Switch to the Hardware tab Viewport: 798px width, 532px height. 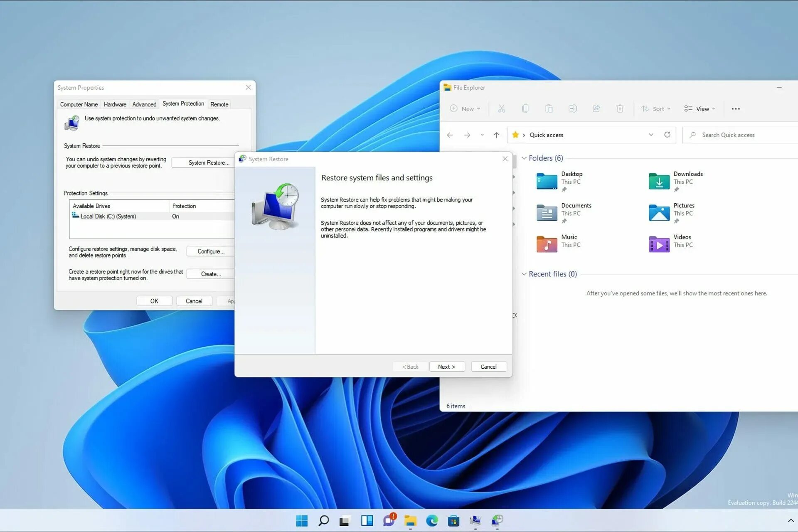coord(115,104)
